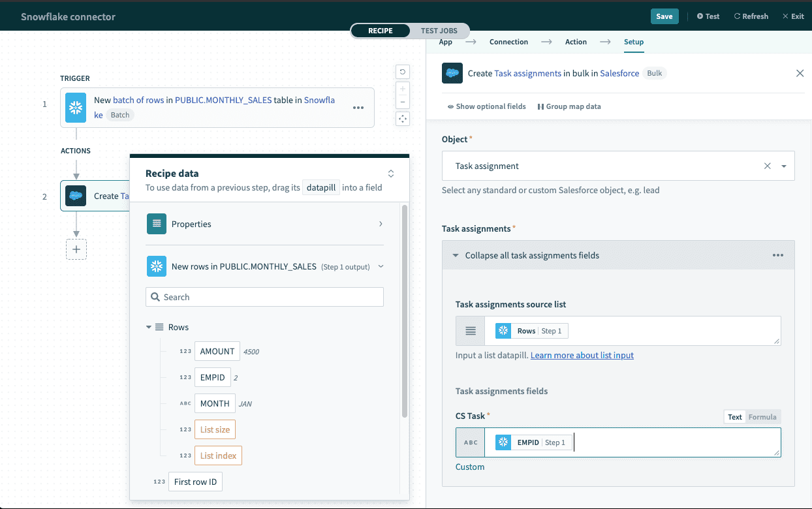Click the Save button

[x=664, y=16]
